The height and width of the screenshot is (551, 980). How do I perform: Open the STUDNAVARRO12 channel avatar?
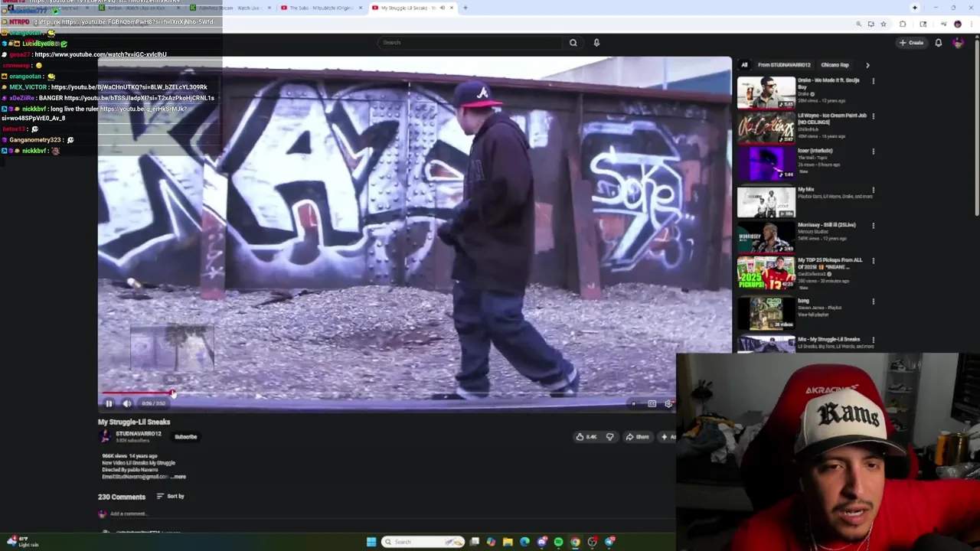click(x=105, y=436)
